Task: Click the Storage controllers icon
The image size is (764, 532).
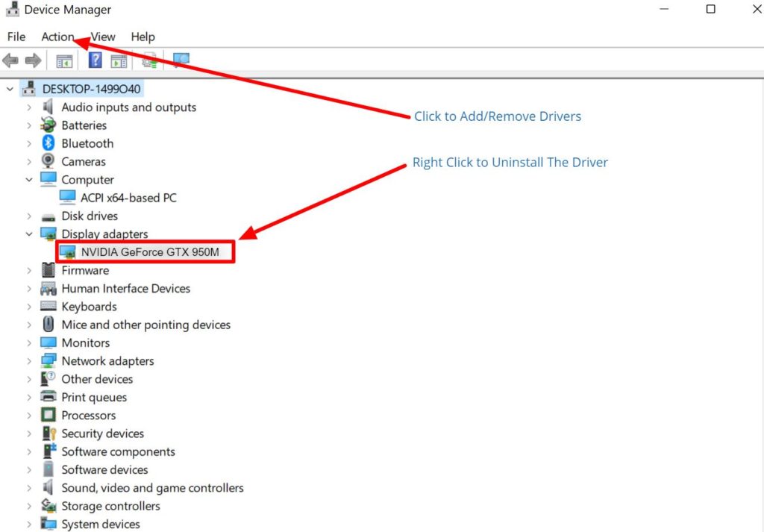Action: [48, 506]
